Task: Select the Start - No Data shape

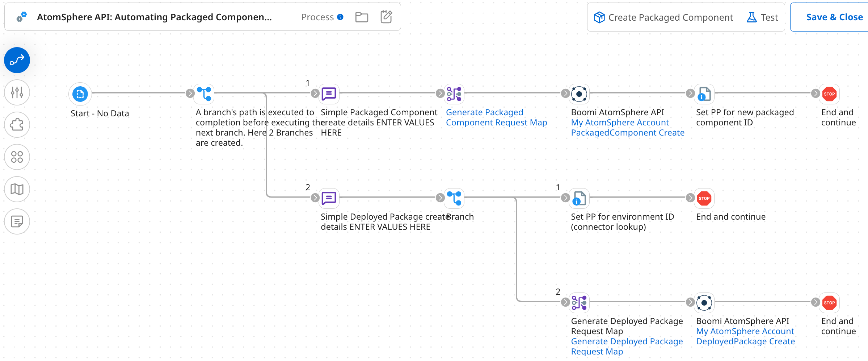Action: click(80, 94)
